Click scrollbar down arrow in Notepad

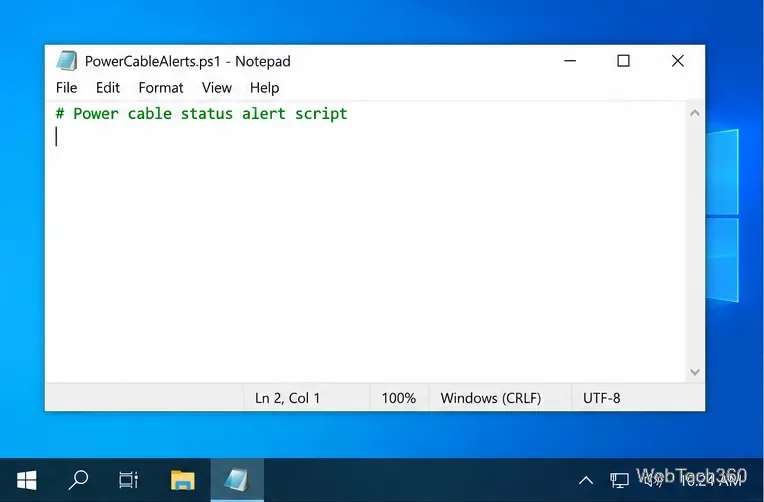695,372
